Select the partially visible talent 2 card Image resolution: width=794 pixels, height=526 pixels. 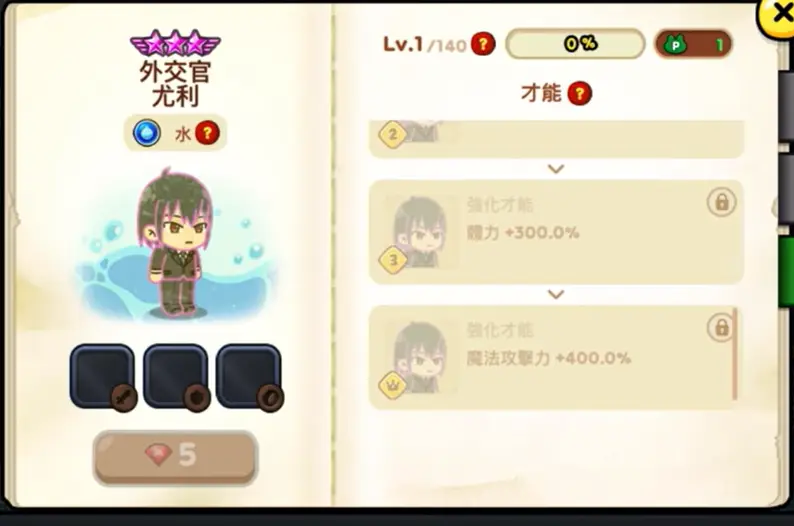click(556, 139)
